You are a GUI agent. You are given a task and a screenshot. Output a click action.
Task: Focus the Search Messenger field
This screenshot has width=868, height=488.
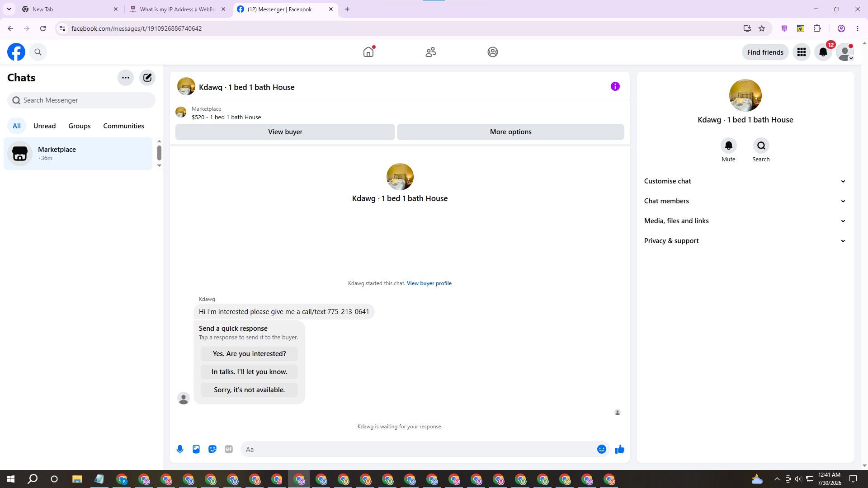tap(81, 100)
